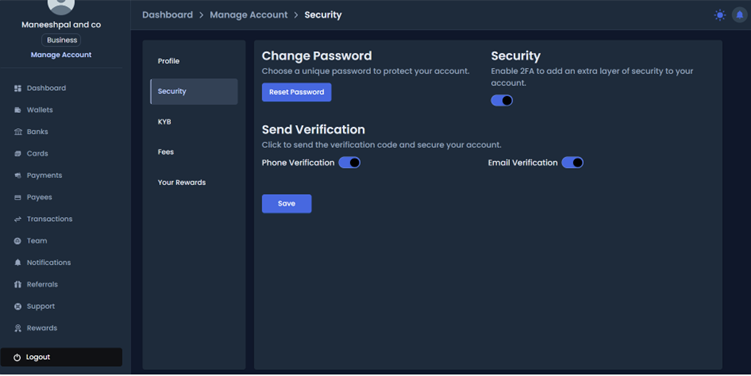Click the Cards icon in sidebar
The image size is (751, 376).
click(x=18, y=154)
